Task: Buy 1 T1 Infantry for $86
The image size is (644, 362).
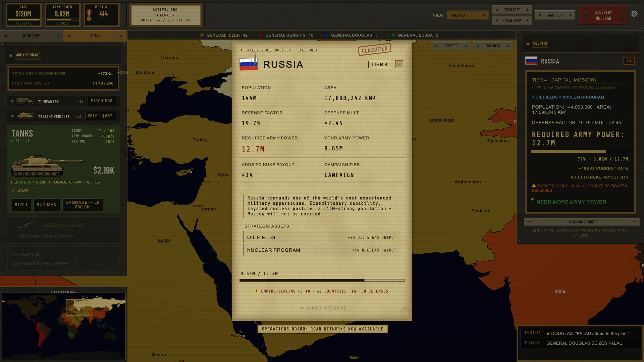Action: coord(102,101)
